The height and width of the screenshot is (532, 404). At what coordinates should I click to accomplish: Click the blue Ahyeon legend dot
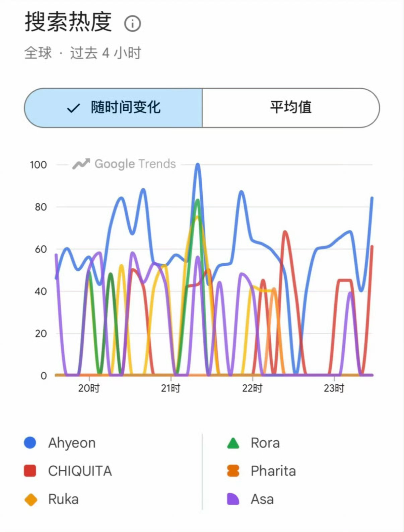tap(30, 442)
